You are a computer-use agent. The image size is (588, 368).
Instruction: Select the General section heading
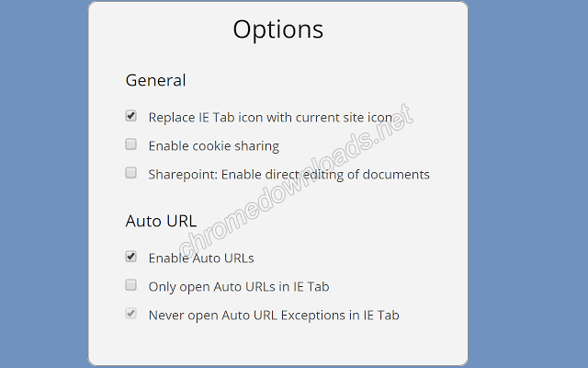155,80
